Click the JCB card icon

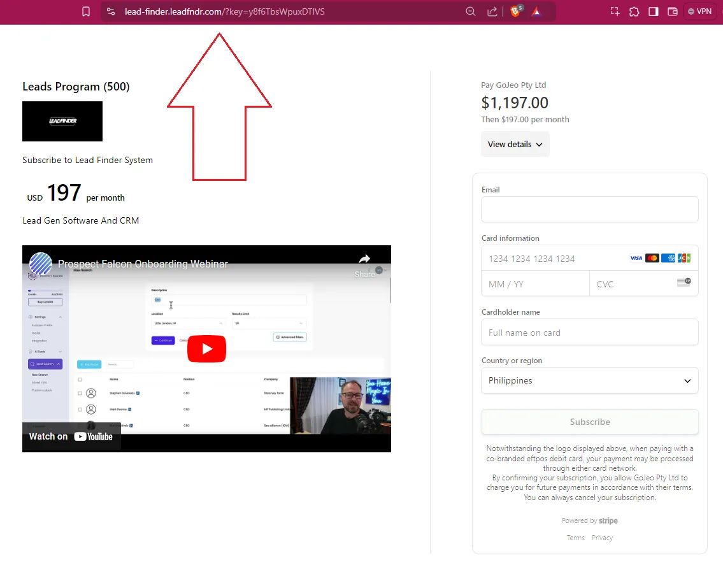684,258
